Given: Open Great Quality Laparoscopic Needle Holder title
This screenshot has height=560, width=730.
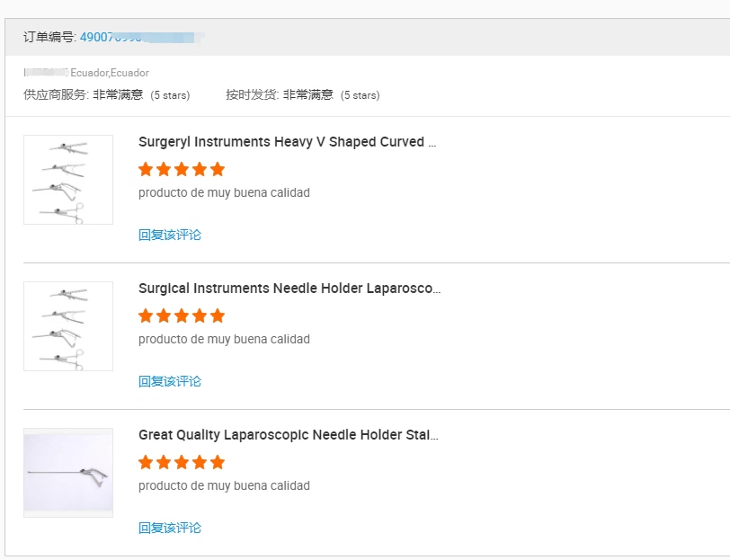Looking at the screenshot, I should click(x=289, y=435).
